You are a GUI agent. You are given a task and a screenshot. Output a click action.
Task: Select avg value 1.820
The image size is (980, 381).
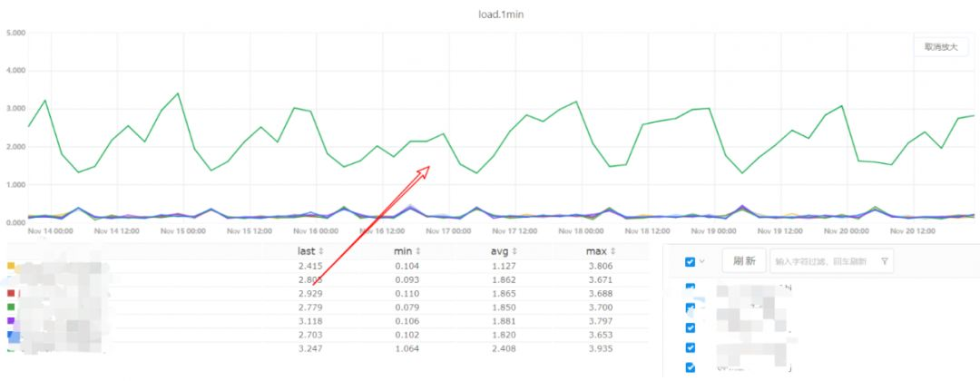pyautogui.click(x=504, y=335)
